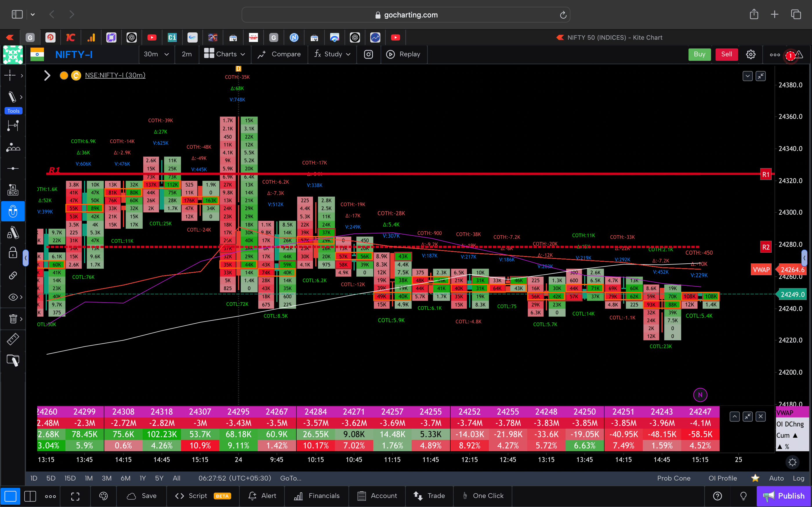Toggle the magnet snapping tool

point(13,211)
